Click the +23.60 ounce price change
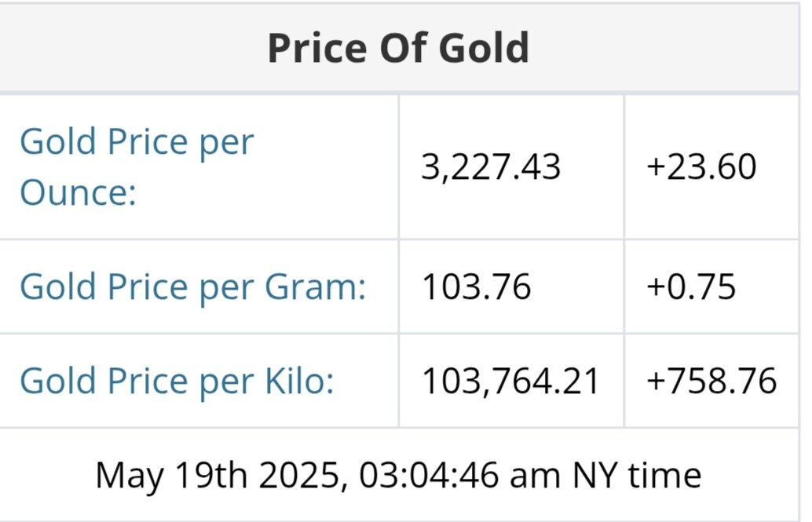 tap(700, 167)
